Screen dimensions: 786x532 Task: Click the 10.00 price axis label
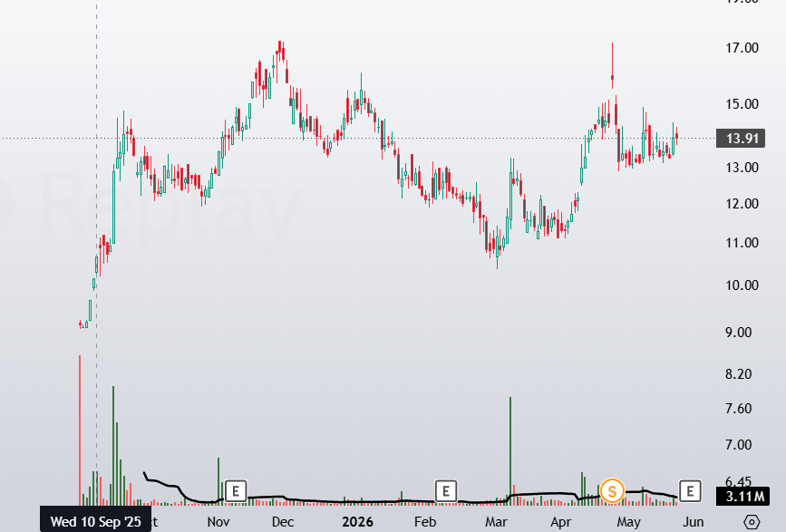pyautogui.click(x=742, y=285)
